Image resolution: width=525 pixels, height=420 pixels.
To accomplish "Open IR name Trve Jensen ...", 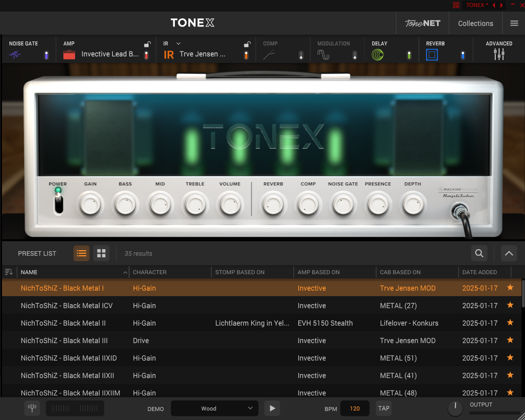I will [x=202, y=54].
